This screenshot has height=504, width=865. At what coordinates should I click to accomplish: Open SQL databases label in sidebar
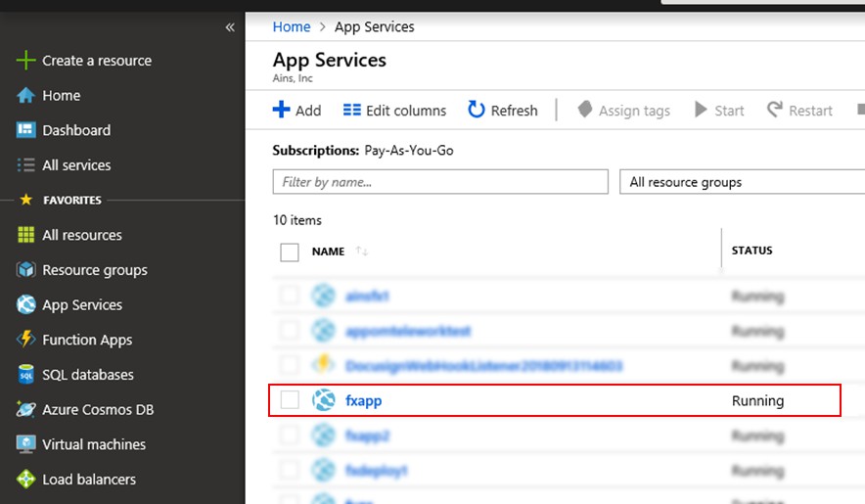point(88,375)
